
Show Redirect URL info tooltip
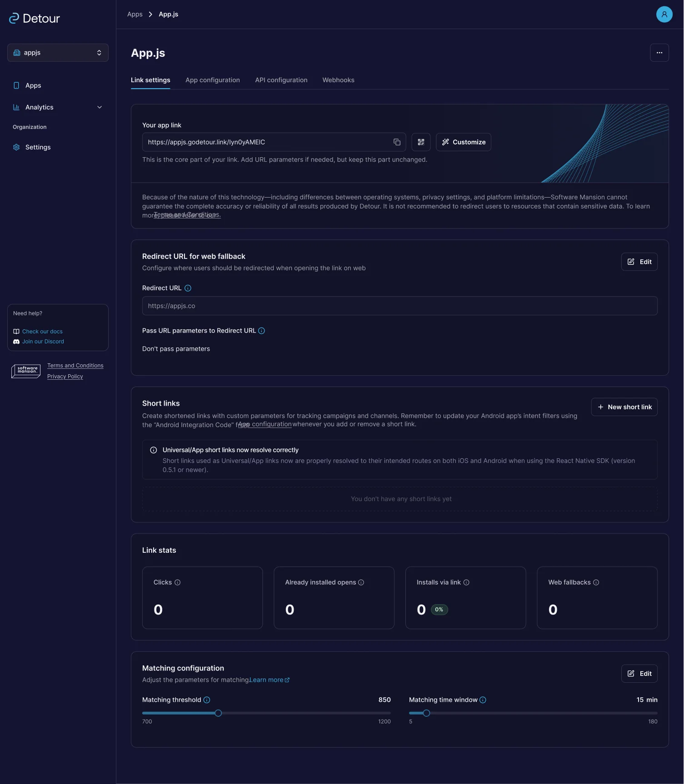188,288
